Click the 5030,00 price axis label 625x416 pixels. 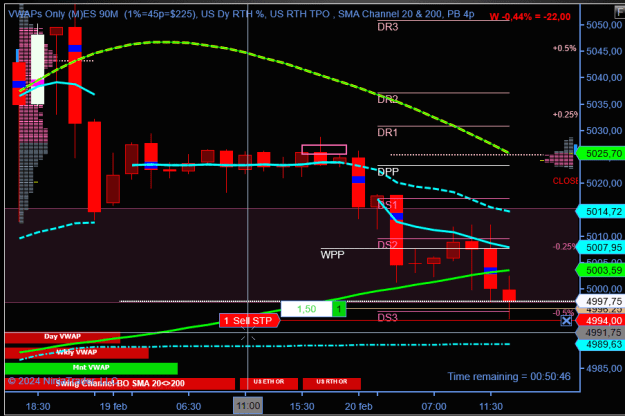pyautogui.click(x=604, y=131)
